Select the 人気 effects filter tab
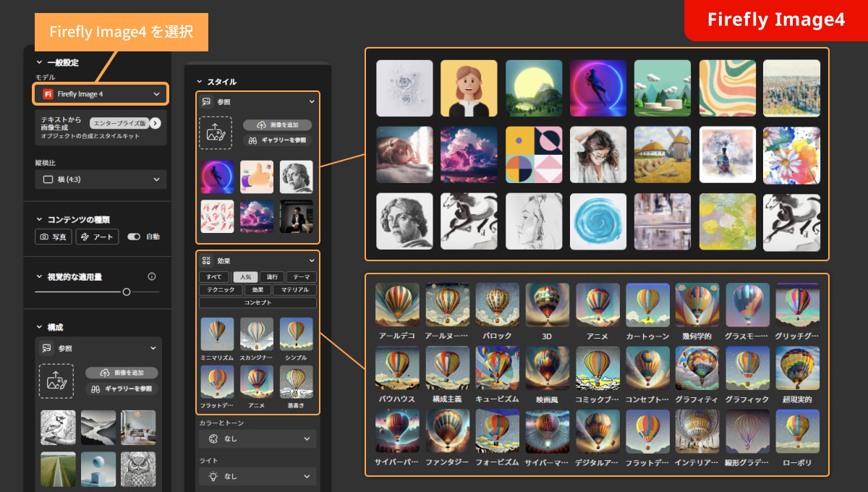 coord(245,277)
